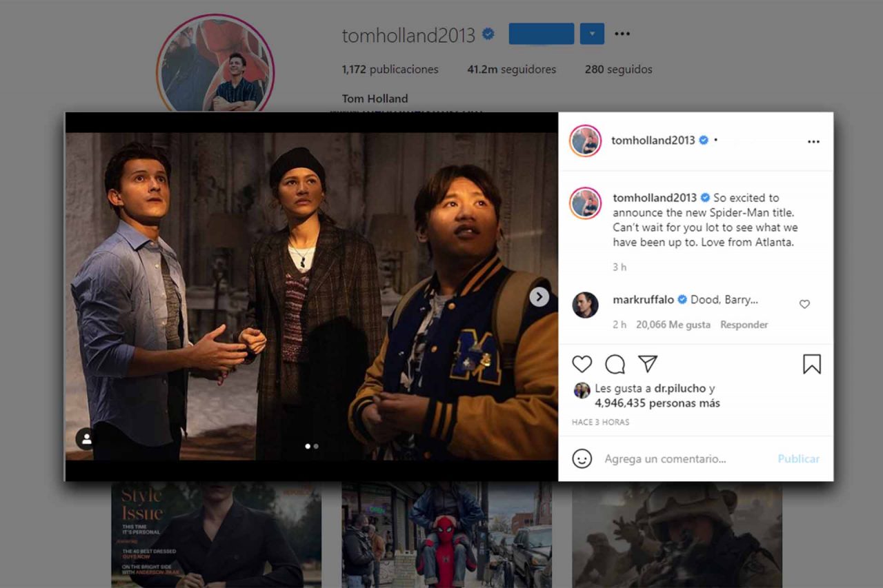Save the post with the bookmark icon

tap(812, 364)
